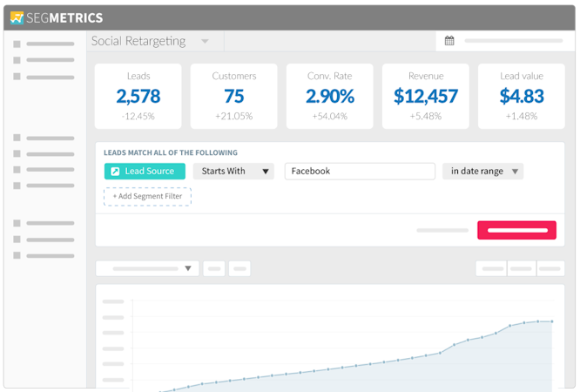The height and width of the screenshot is (392, 580).
Task: Click the SegMetrics logo icon
Action: [17, 17]
